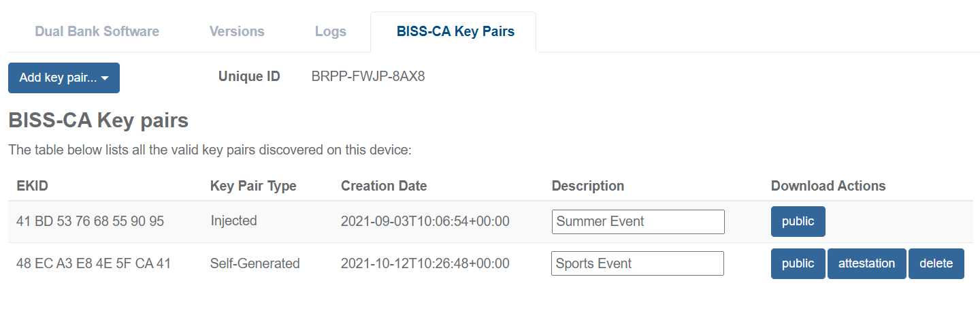Viewport: 980px width, 309px height.
Task: Expand the Add key pair dropdown
Action: click(64, 78)
